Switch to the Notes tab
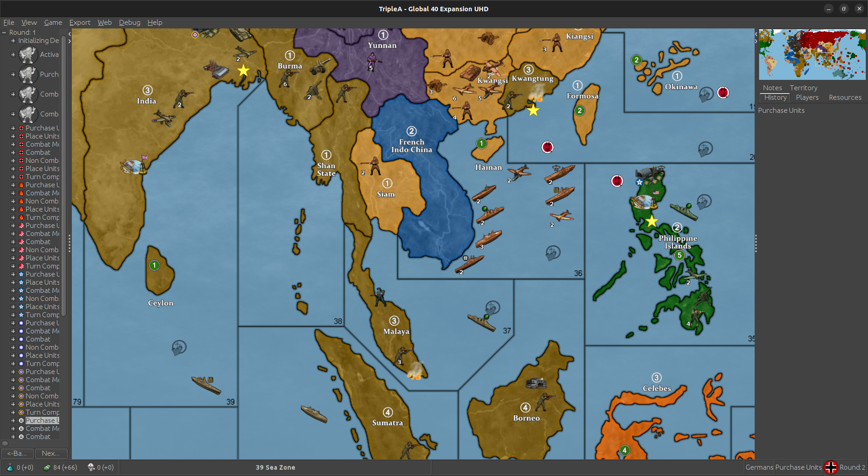Image resolution: width=868 pixels, height=476 pixels. tap(772, 88)
